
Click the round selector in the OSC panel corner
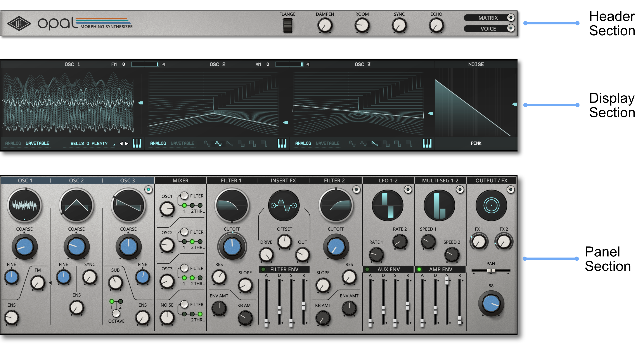(x=149, y=190)
